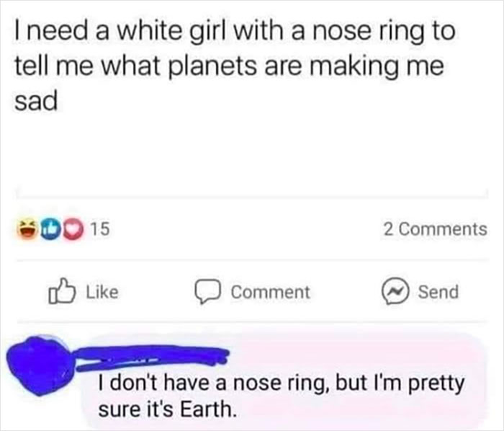Click the blank area below the post text
Screen dimensions: 504x431
click(x=252, y=151)
